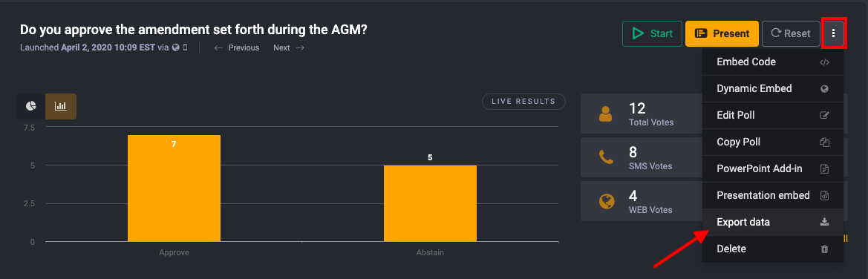Viewport: 868px width, 279px height.
Task: Reset the poll results
Action: [791, 34]
